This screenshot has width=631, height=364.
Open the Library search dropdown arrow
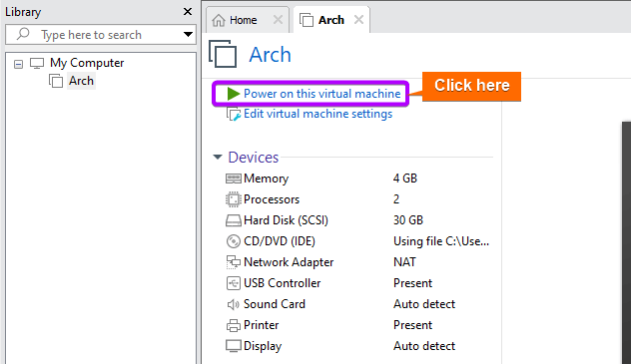(x=188, y=34)
